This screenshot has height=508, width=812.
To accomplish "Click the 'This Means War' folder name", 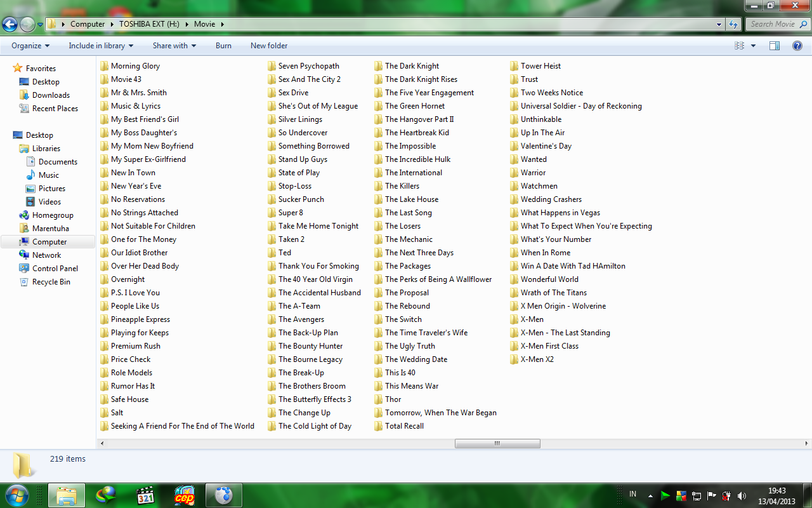I will coord(412,386).
